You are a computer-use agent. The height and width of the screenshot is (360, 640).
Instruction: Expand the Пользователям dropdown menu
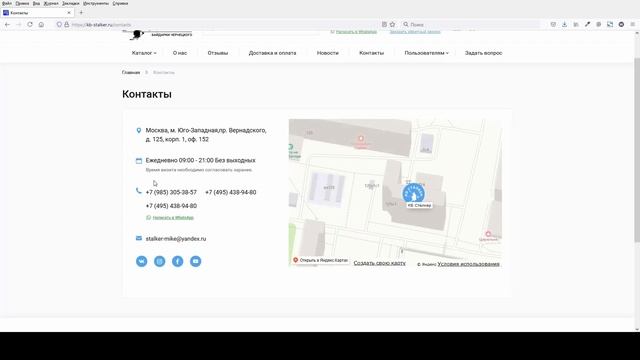click(427, 53)
